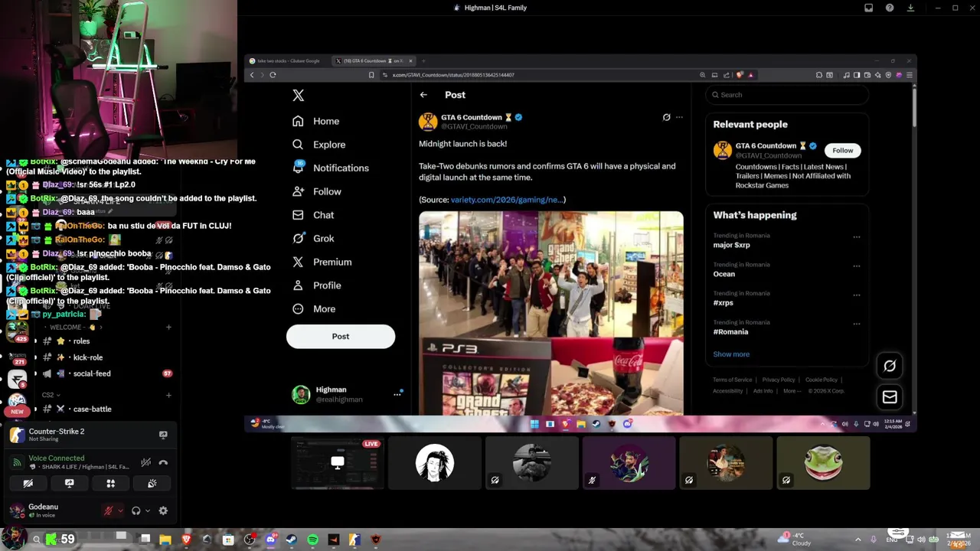The image size is (980, 551).
Task: Add a channel with plus beside WELCOME
Action: click(168, 327)
